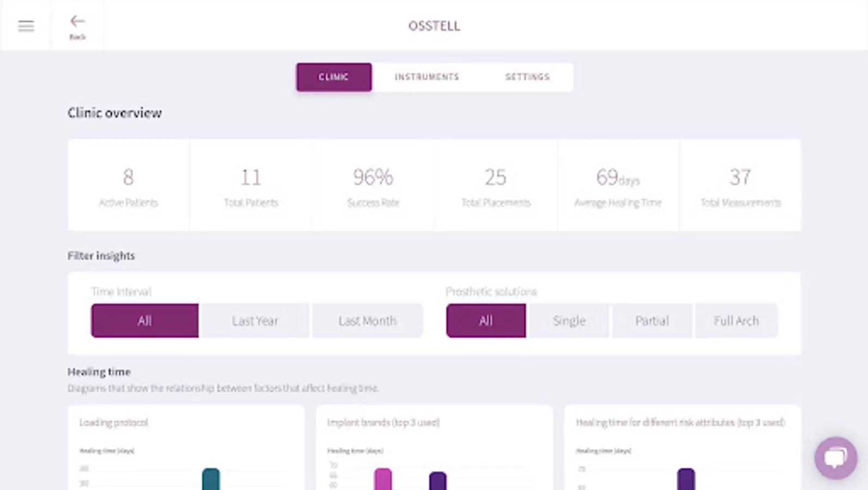Click the Active Patients card

coord(129,185)
